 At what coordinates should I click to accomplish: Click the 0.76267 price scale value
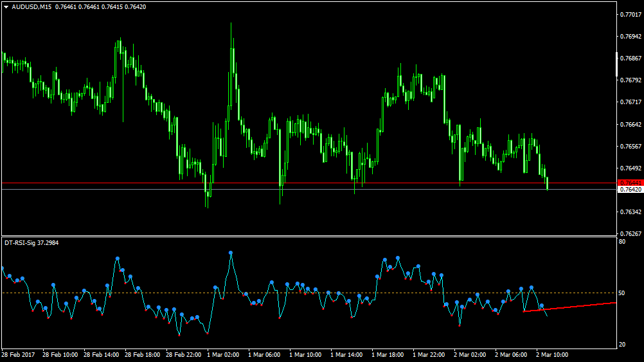[631, 234]
